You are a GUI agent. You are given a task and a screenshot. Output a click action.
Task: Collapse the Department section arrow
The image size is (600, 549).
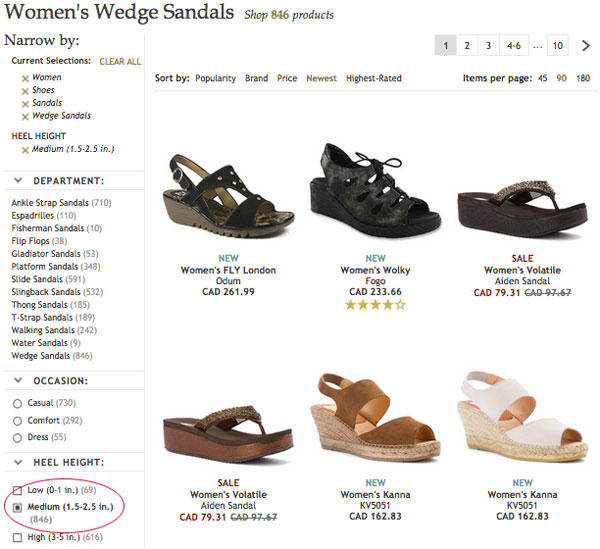click(19, 181)
